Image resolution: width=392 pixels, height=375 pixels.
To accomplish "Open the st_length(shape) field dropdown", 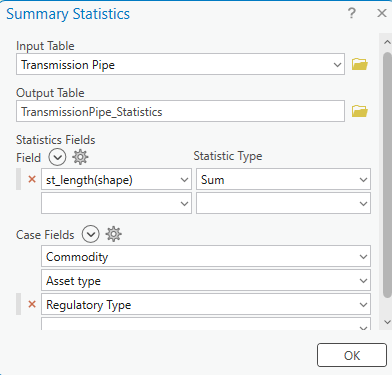I will pos(184,180).
